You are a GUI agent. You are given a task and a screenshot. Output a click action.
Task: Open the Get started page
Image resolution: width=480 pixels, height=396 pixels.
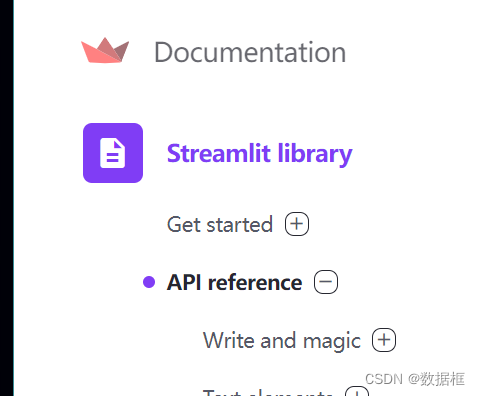220,224
